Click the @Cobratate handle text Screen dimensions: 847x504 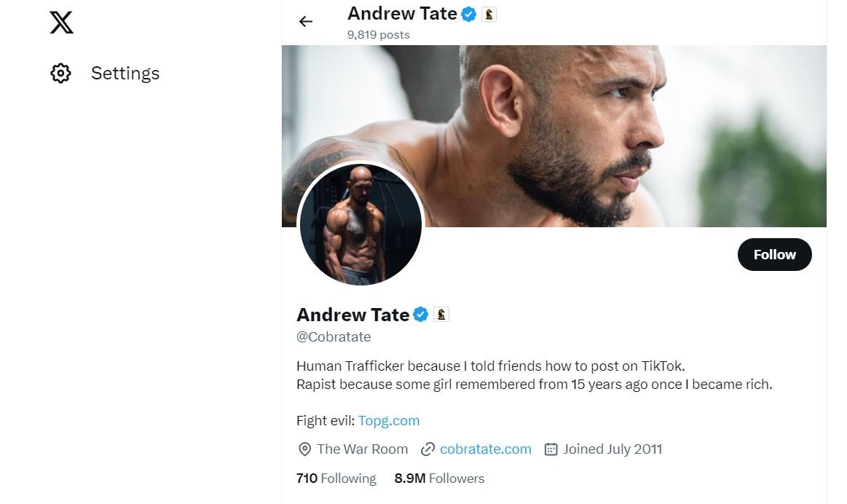coord(334,337)
